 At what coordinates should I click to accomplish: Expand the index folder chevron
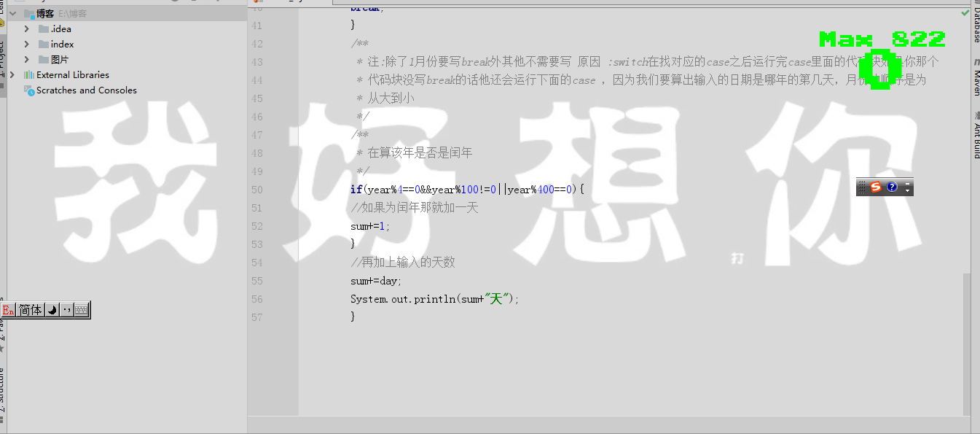click(28, 44)
